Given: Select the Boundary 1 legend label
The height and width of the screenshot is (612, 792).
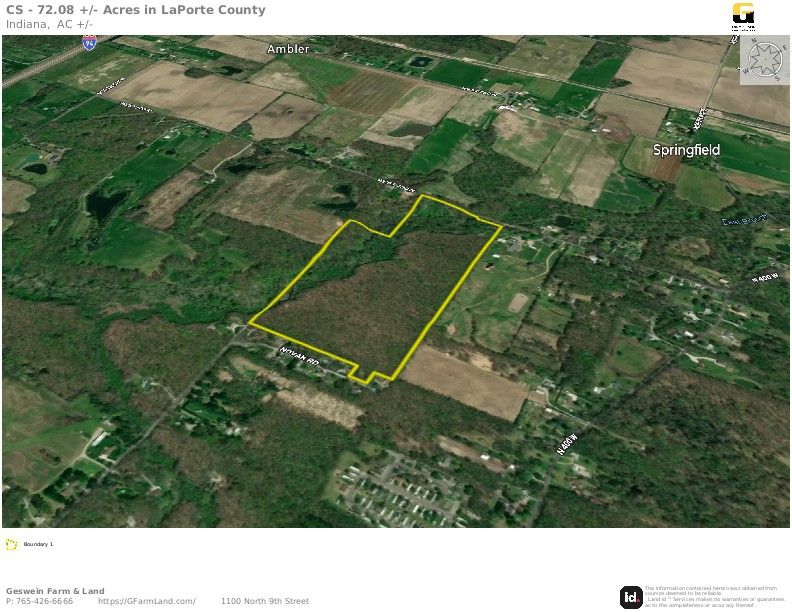Looking at the screenshot, I should 38,544.
